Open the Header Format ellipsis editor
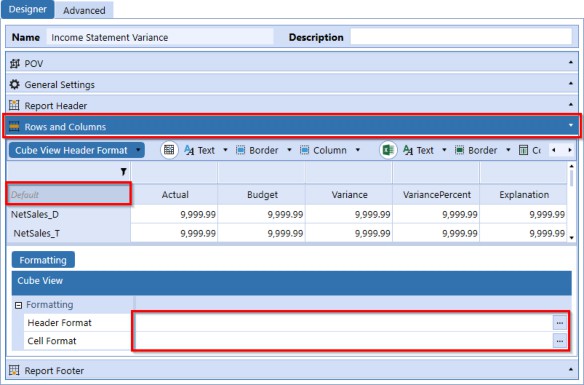The image size is (584, 385). click(560, 323)
